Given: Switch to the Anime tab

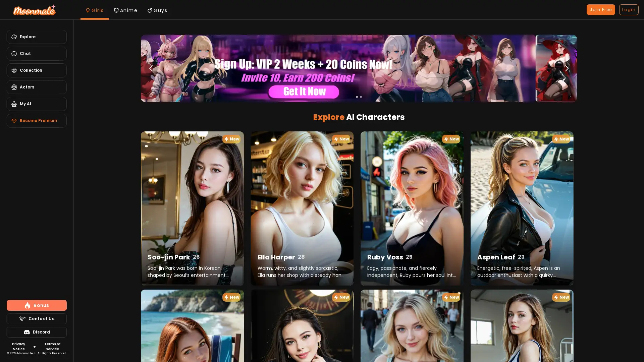Looking at the screenshot, I should click(125, 10).
